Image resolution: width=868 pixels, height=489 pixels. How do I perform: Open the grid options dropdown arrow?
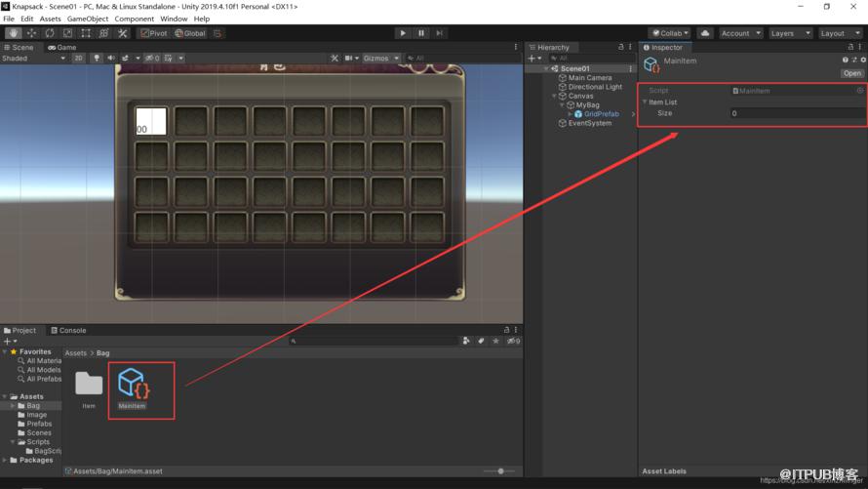point(181,59)
